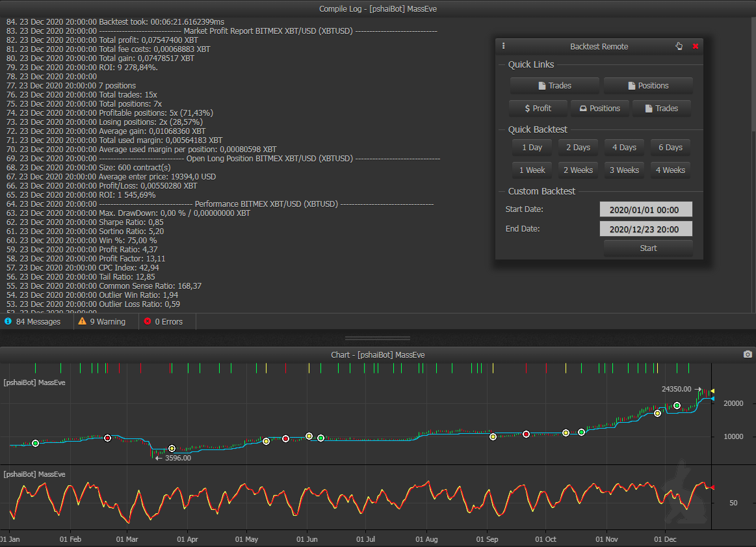Image resolution: width=756 pixels, height=547 pixels.
Task: Start the custom backtest
Action: pos(648,248)
